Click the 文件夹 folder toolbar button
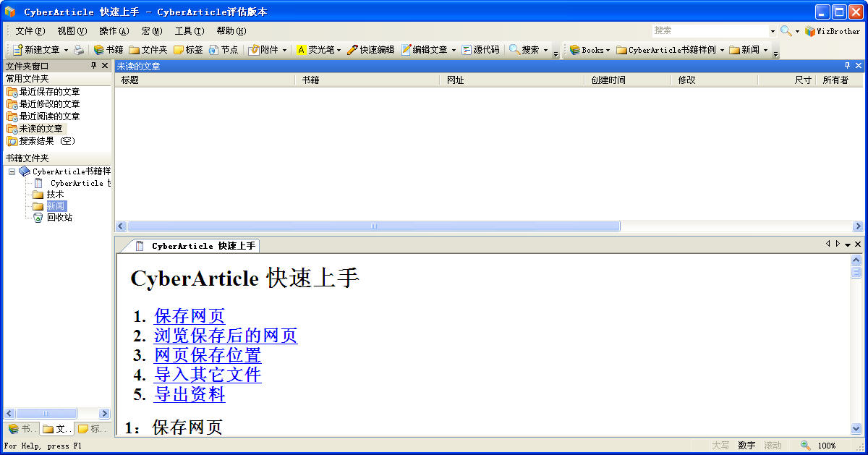 click(148, 50)
